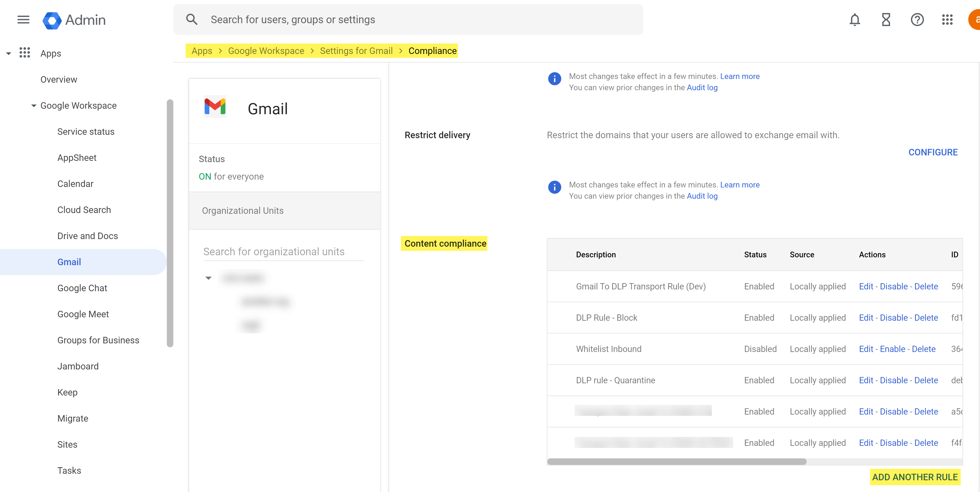Collapse the Google Workspace sidebar group
The height and width of the screenshot is (492, 980).
33,106
